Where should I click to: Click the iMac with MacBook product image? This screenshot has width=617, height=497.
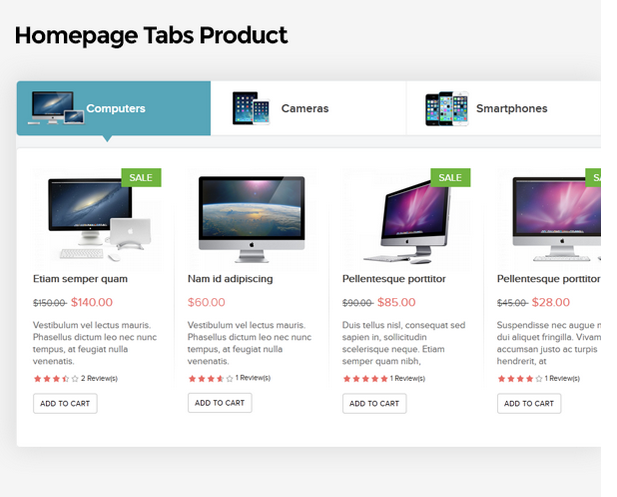(x=97, y=219)
